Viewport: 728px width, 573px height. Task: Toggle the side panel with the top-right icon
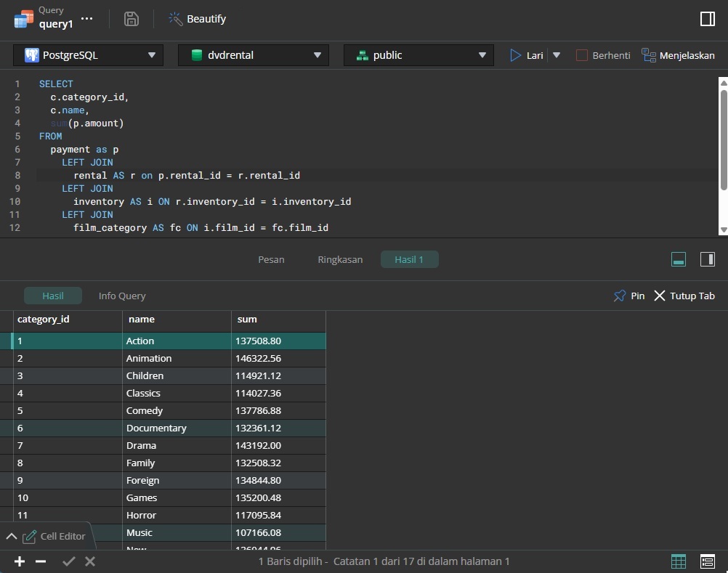706,18
